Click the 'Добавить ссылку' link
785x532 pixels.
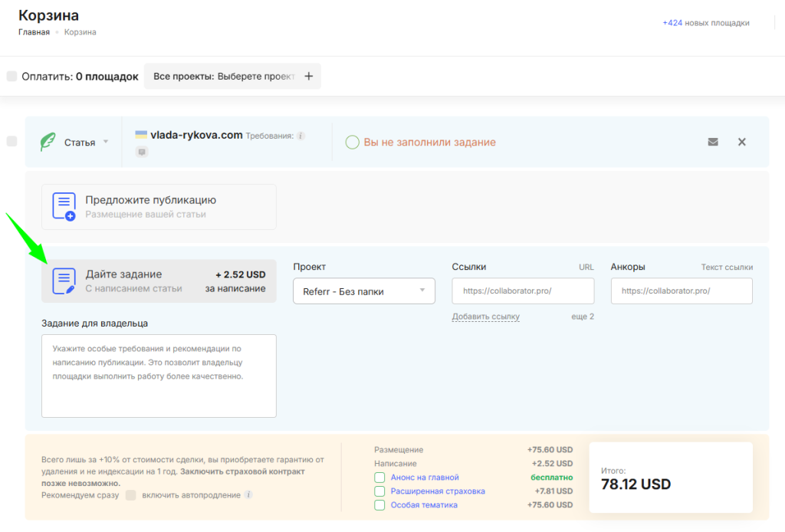click(x=485, y=317)
